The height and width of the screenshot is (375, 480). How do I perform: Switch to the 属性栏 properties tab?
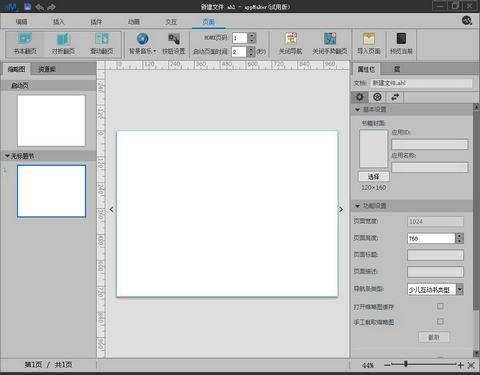click(366, 69)
